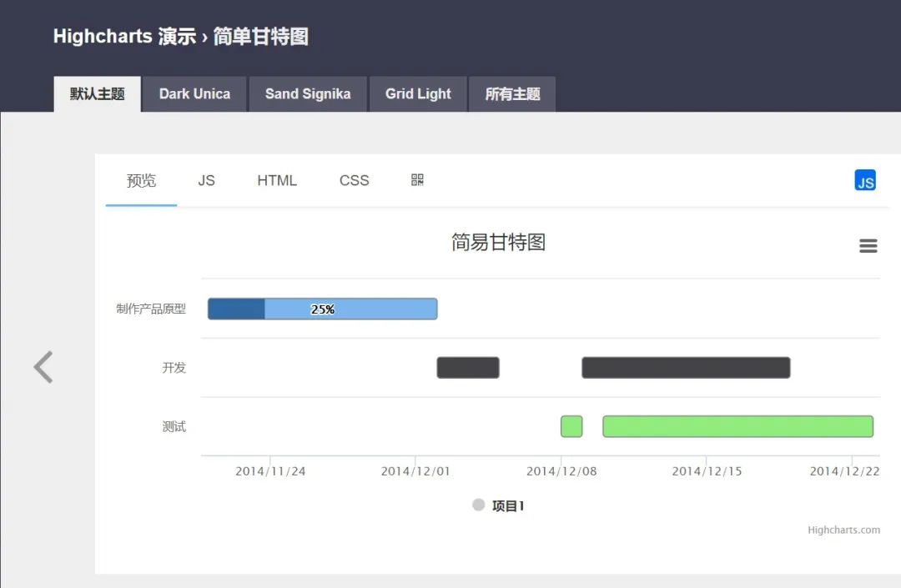The width and height of the screenshot is (901, 588).
Task: Open the QR code icon tab
Action: pyautogui.click(x=417, y=180)
